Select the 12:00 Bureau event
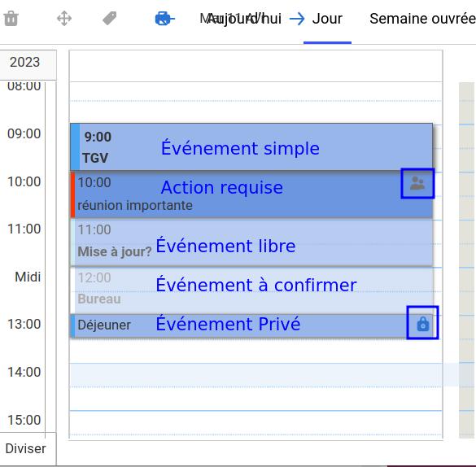This screenshot has width=476, height=467. [251, 290]
